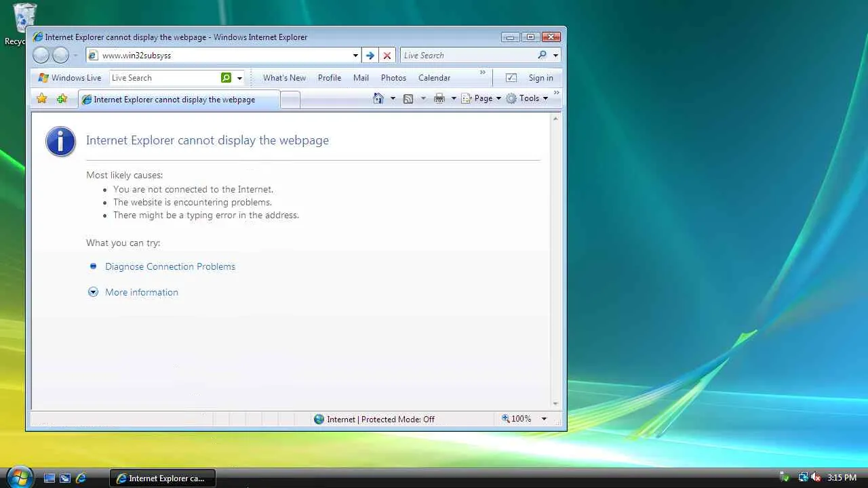Screen dimensions: 868x488
Task: Click the www.win32subsyss address field
Action: [218, 56]
